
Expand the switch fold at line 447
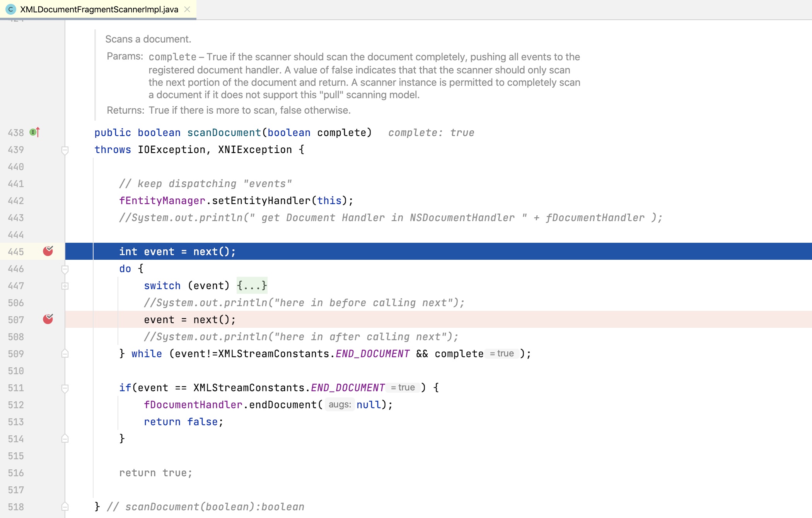(x=65, y=286)
